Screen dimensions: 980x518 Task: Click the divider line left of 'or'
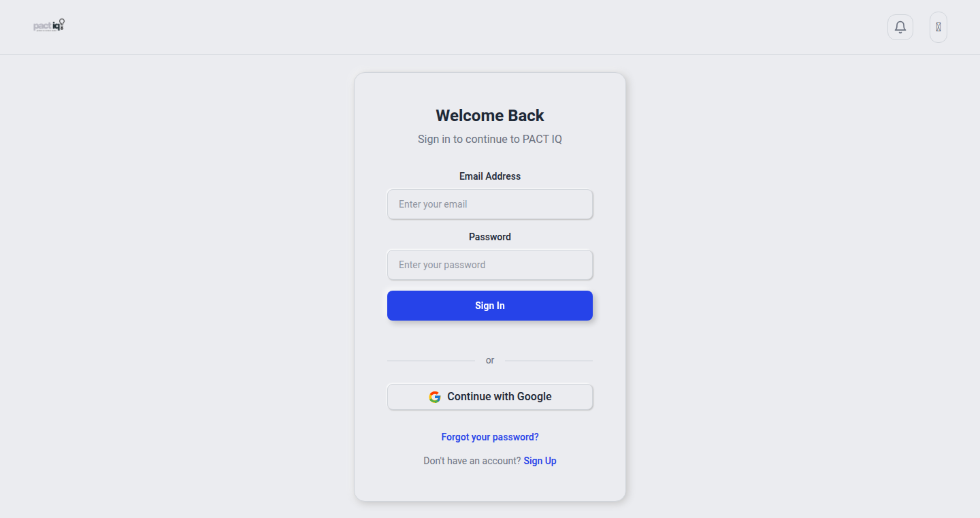(x=431, y=361)
